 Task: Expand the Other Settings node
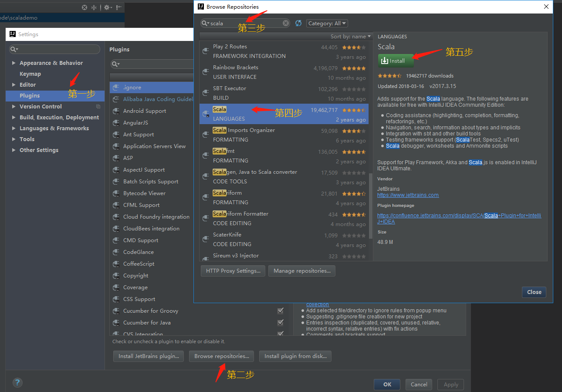click(x=14, y=150)
